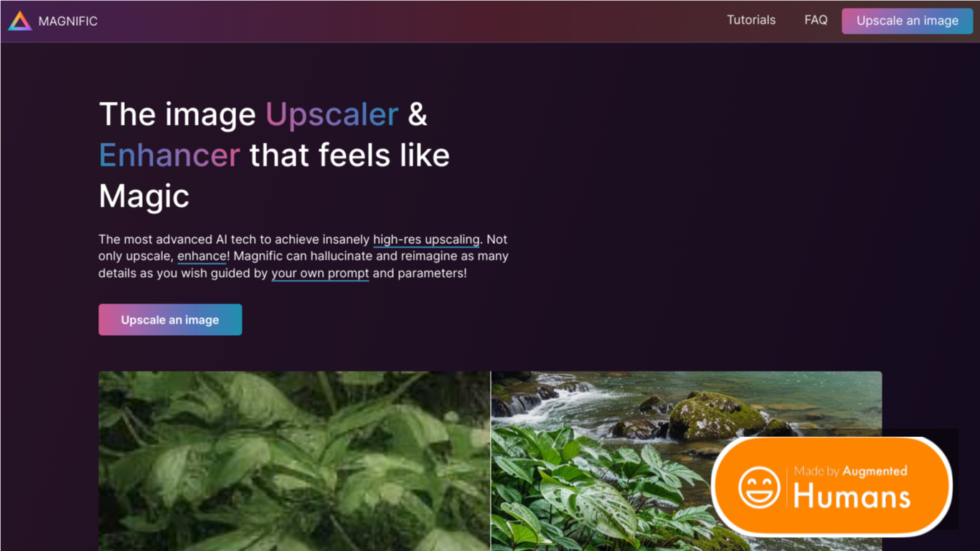This screenshot has width=980, height=551.
Task: Click the MAGNIFIC brand name text
Action: click(x=67, y=22)
